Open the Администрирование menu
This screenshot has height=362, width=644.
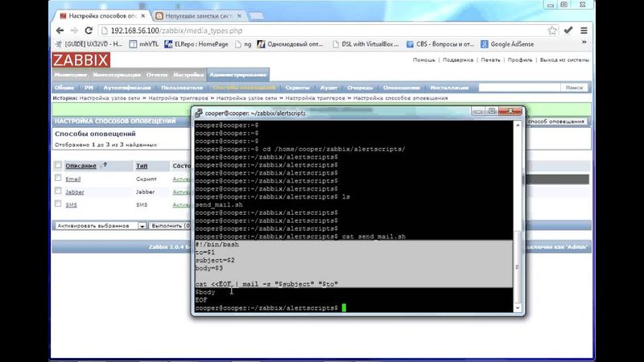237,75
